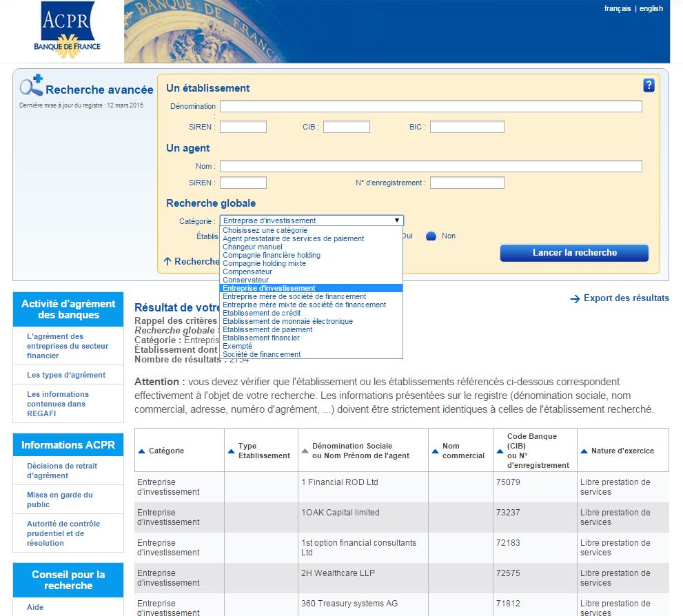Sort by Catégorie column arrow
The image size is (683, 616).
141,451
